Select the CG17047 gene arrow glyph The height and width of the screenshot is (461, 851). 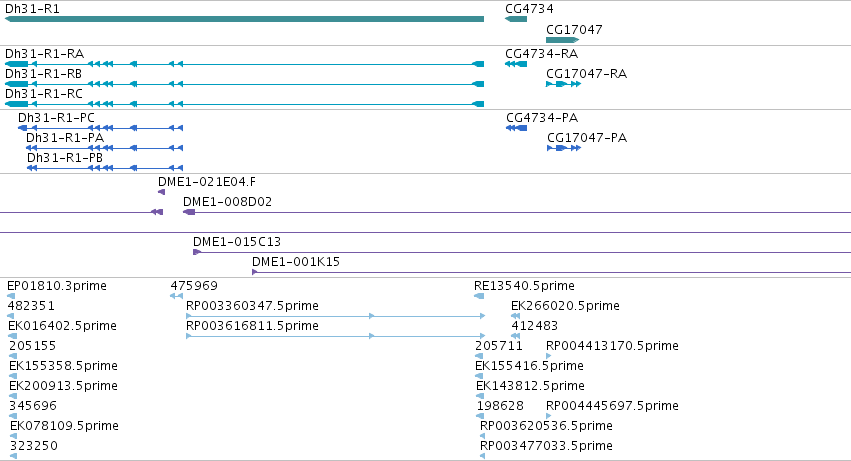563,40
